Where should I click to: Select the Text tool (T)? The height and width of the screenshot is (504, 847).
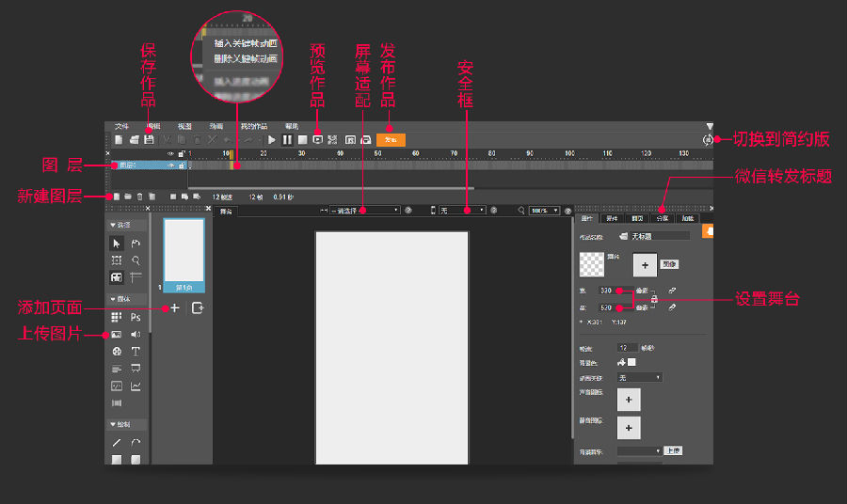coord(136,352)
